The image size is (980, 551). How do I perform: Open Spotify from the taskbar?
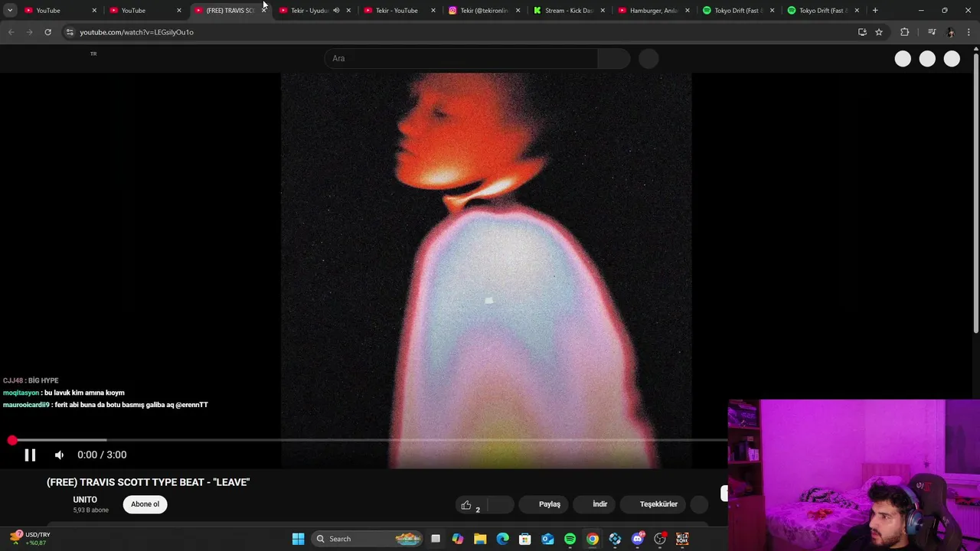point(570,539)
